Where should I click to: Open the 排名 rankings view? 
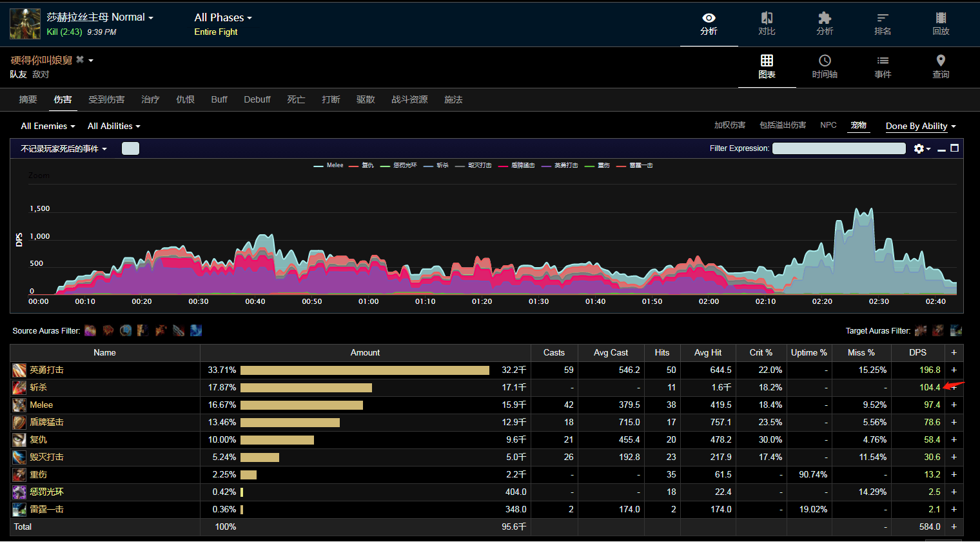(883, 24)
